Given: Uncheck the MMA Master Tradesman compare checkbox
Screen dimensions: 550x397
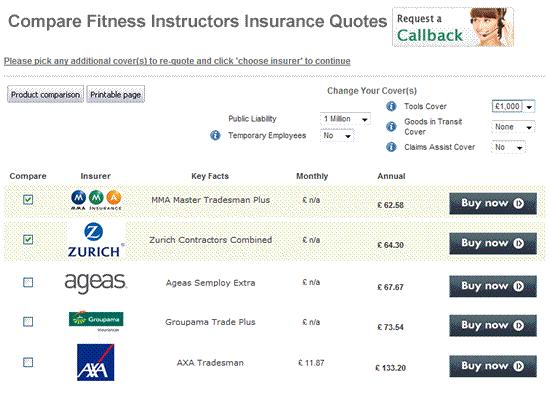Looking at the screenshot, I should pos(28,200).
